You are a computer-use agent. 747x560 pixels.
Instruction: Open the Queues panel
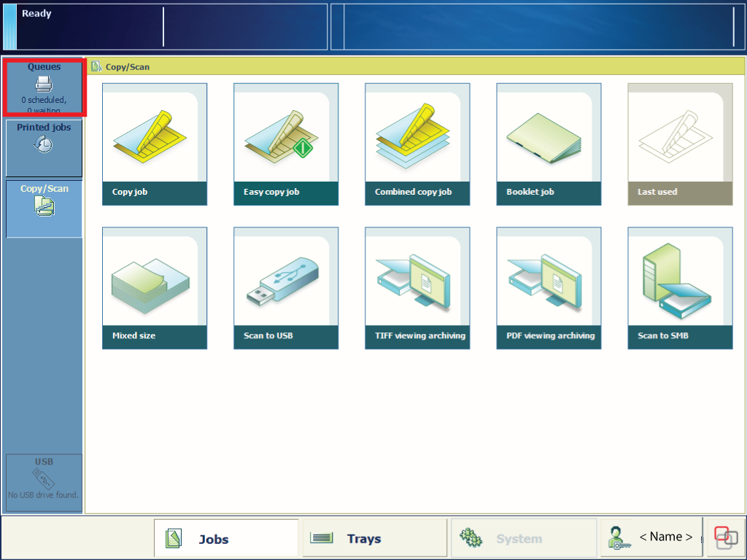point(44,87)
